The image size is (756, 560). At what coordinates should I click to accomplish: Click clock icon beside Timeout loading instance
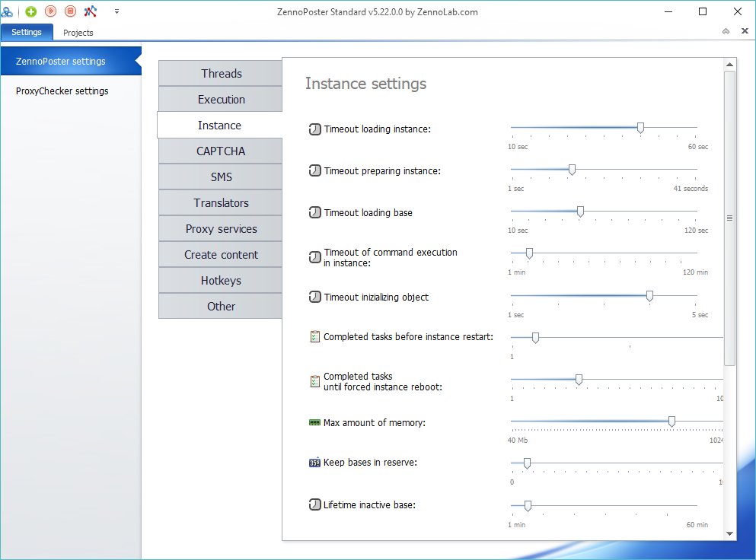point(315,129)
